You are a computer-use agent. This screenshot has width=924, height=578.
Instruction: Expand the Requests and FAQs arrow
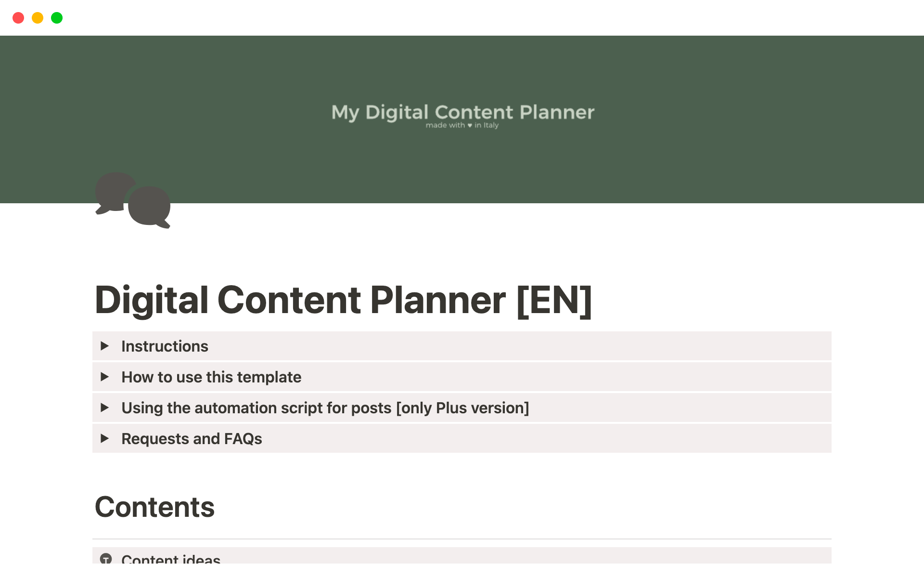click(104, 438)
